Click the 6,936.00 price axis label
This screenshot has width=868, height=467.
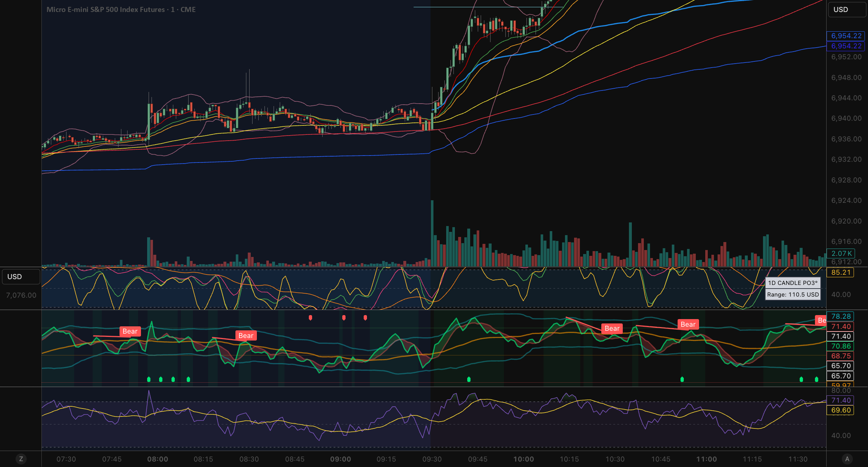[846, 139]
